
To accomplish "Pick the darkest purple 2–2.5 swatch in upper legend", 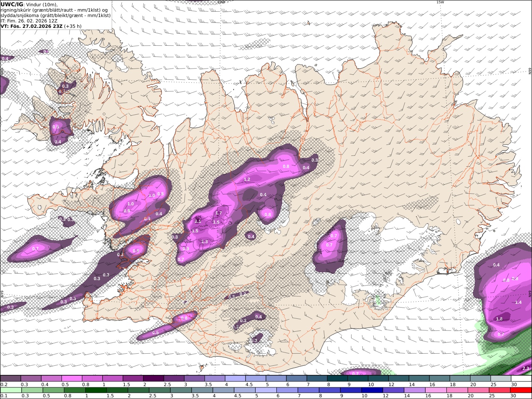I will click(x=153, y=379).
